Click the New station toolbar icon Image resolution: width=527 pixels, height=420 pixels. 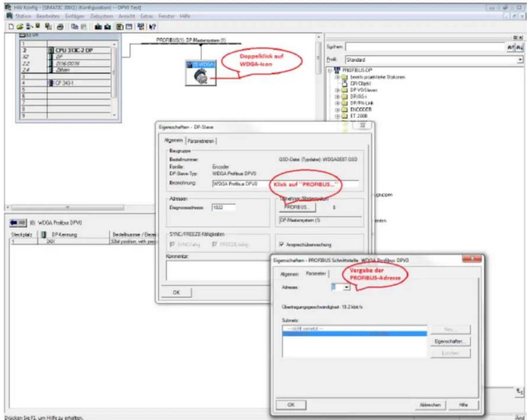[x=11, y=26]
